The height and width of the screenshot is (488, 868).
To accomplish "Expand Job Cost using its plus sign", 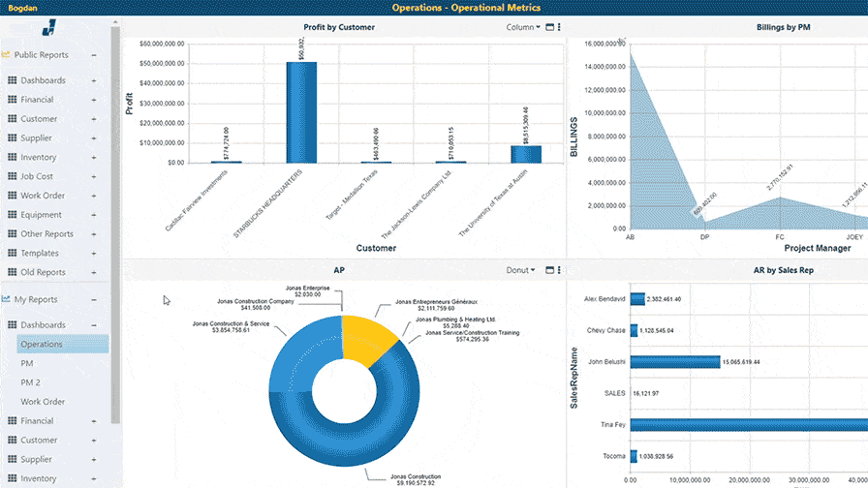I will coord(94,176).
